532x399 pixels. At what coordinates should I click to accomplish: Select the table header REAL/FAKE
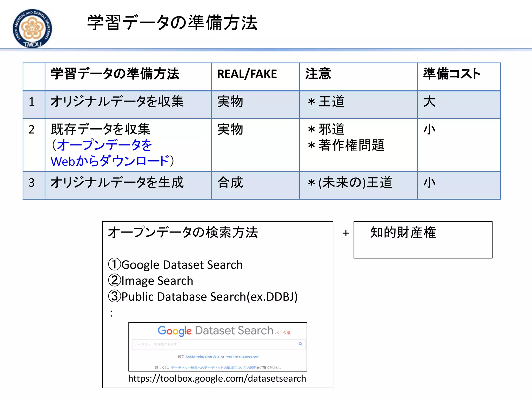click(247, 74)
